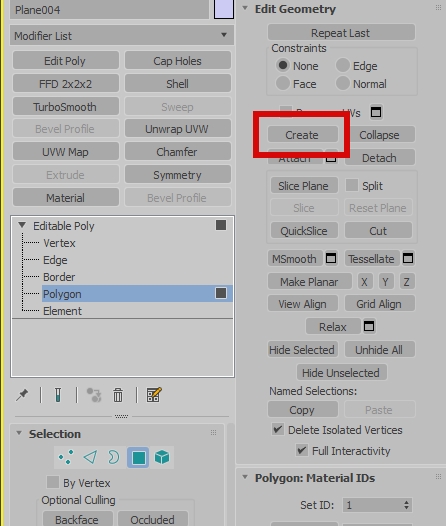The image size is (446, 526).
Task: Select Border sub-object mode icon
Action: tap(114, 457)
